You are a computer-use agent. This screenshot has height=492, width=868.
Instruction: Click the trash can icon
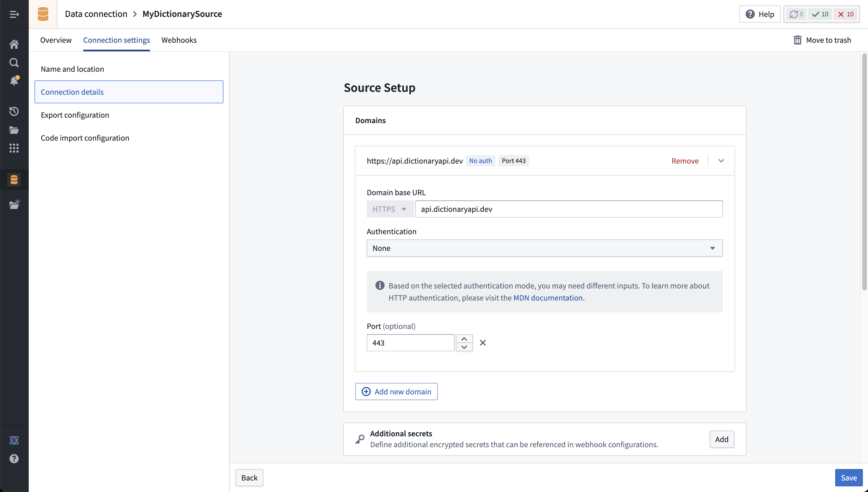[x=797, y=40]
